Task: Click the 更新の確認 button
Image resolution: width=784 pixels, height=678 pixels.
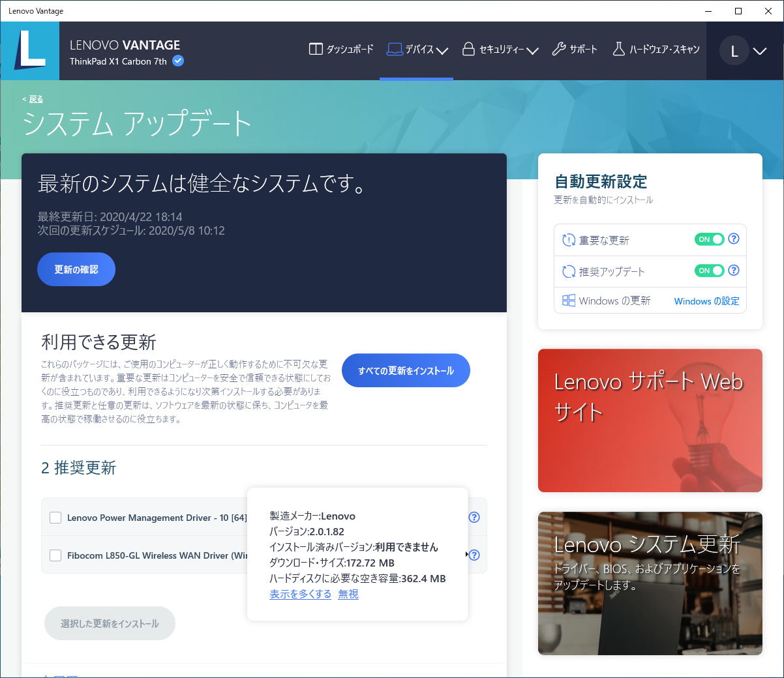Action: (x=76, y=269)
